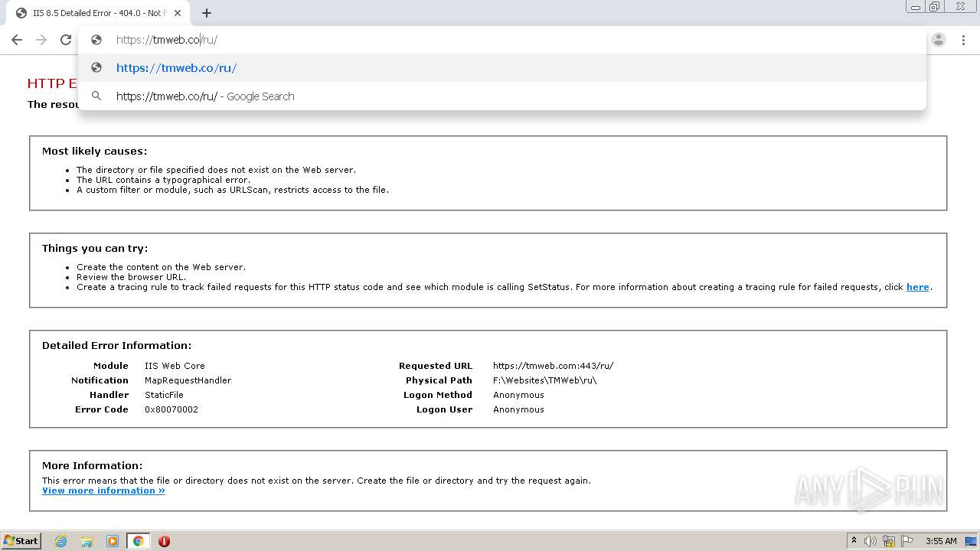This screenshot has width=980, height=551.
Task: Click the 'More Information:' heading
Action: point(92,465)
